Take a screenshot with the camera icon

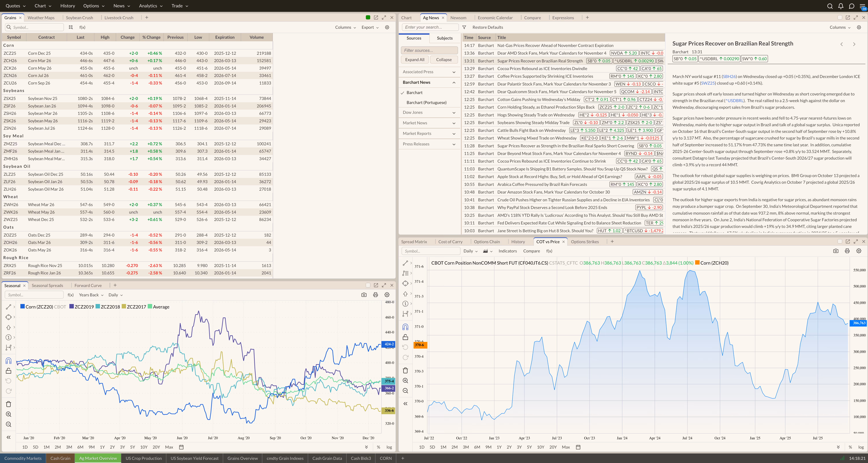pyautogui.click(x=364, y=295)
